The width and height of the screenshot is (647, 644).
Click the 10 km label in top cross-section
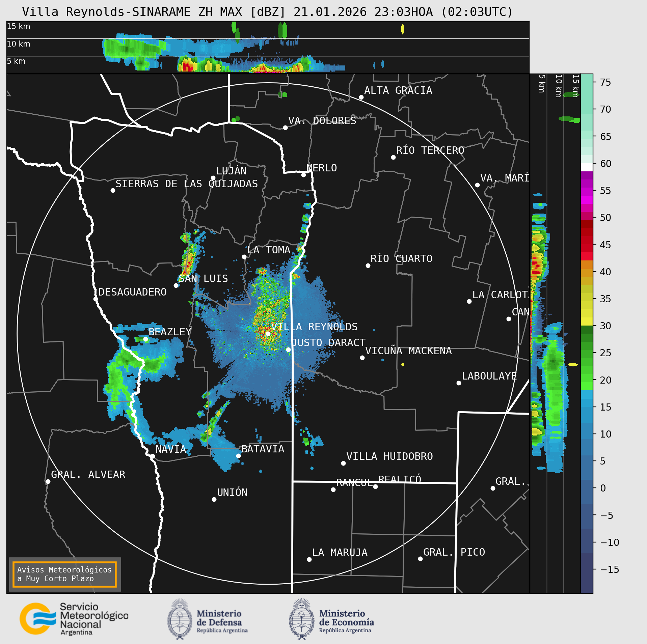point(19,44)
